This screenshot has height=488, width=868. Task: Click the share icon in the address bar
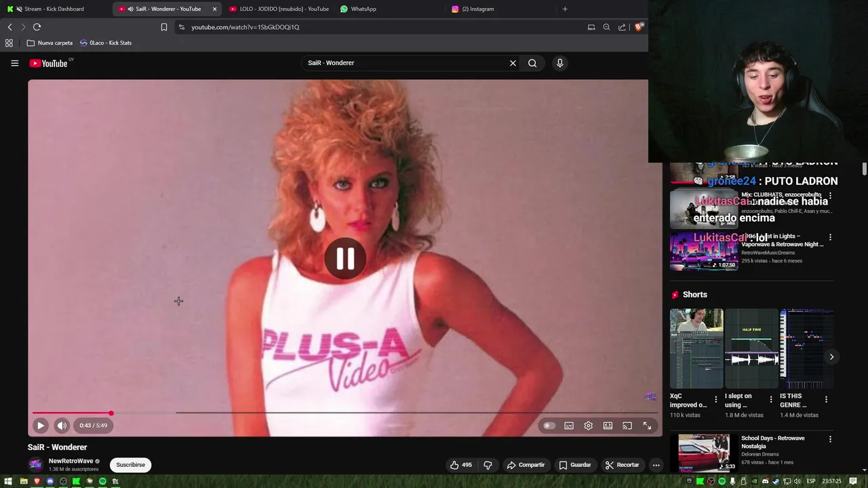(622, 27)
